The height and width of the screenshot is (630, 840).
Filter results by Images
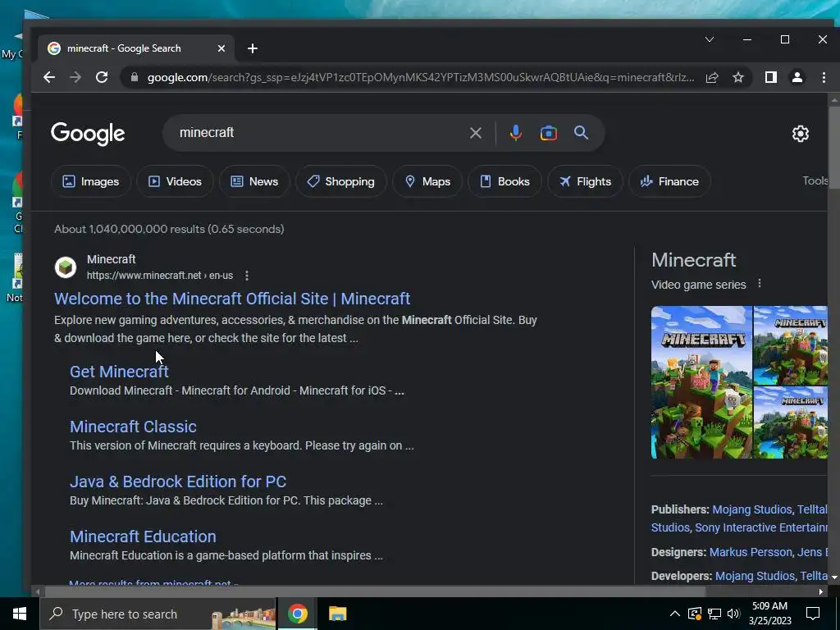[x=90, y=181]
